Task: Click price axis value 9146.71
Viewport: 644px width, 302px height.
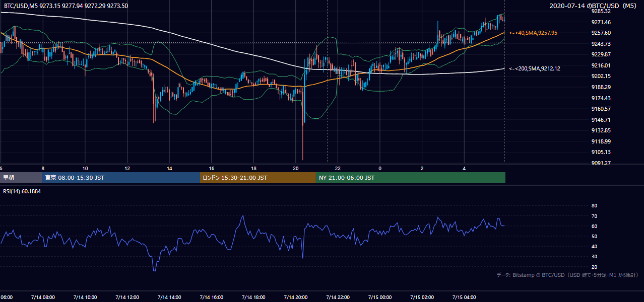Action: point(601,120)
